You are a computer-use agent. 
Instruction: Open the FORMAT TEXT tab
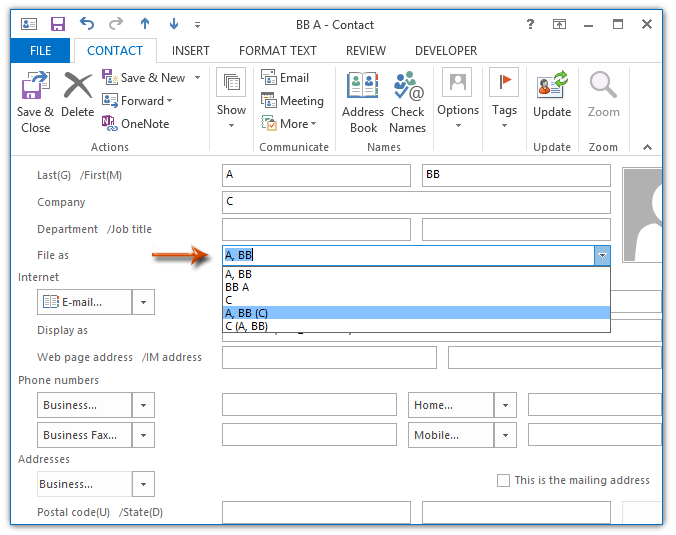[278, 50]
